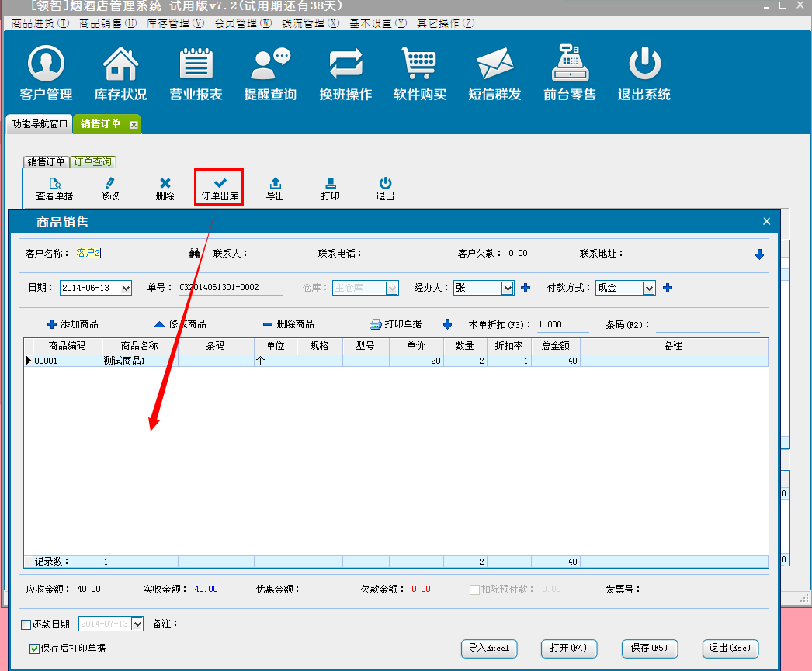Image resolution: width=812 pixels, height=671 pixels.
Task: Uncheck 保存后打印单据 checkbox
Action: pos(34,649)
